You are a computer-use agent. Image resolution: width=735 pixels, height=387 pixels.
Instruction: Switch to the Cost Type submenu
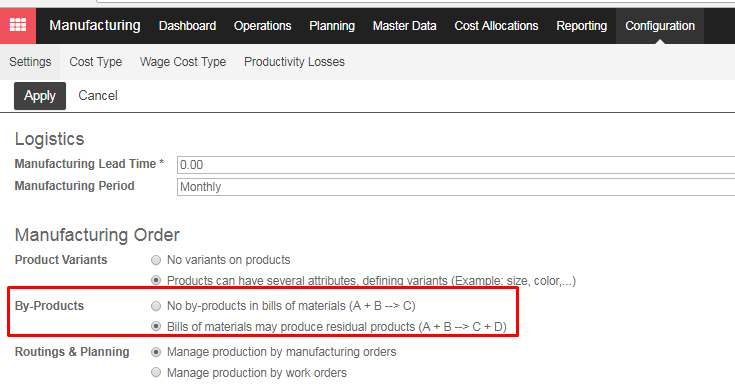96,62
